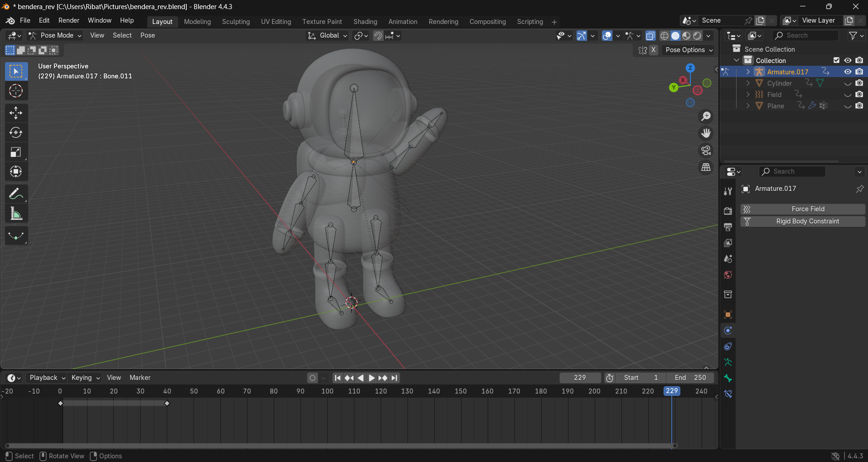
Task: Open the Render menu
Action: point(69,20)
